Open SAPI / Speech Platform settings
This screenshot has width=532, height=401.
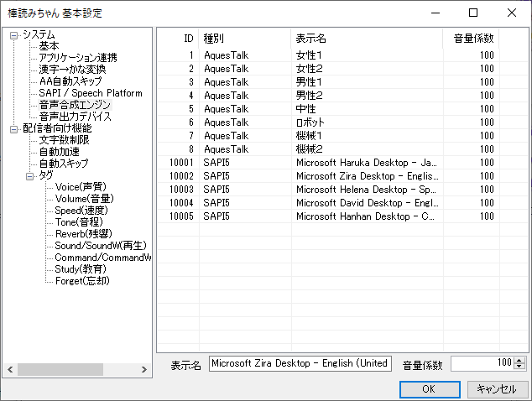pos(91,93)
